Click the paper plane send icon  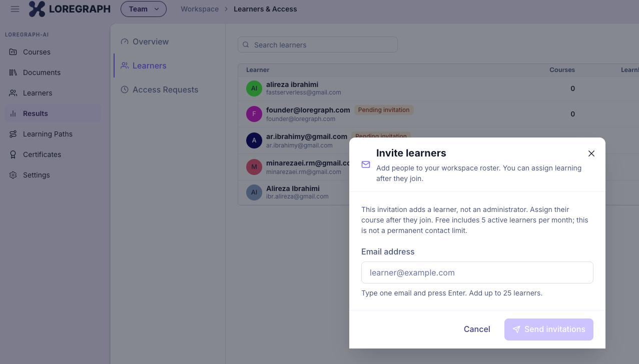click(x=516, y=329)
